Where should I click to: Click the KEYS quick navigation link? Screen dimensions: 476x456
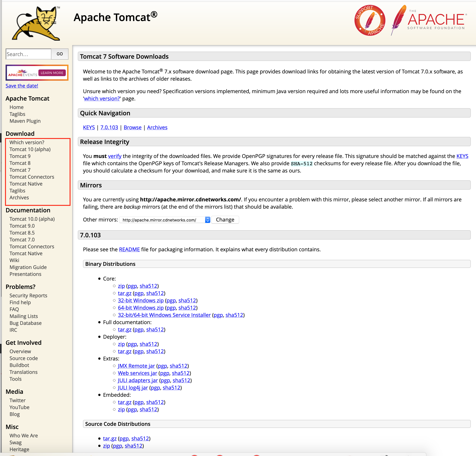pyautogui.click(x=89, y=127)
